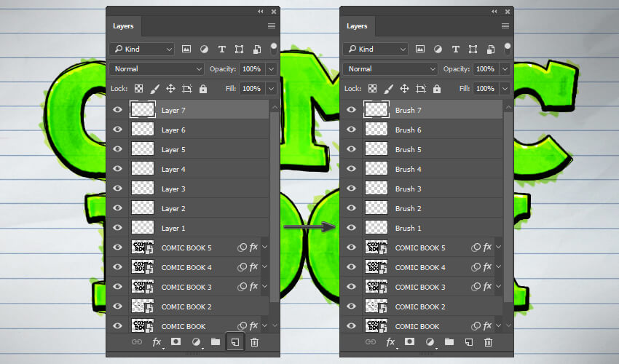Filter adjustment layers in left Layers panel
Viewport: 619px width, 364px height.
click(x=204, y=49)
